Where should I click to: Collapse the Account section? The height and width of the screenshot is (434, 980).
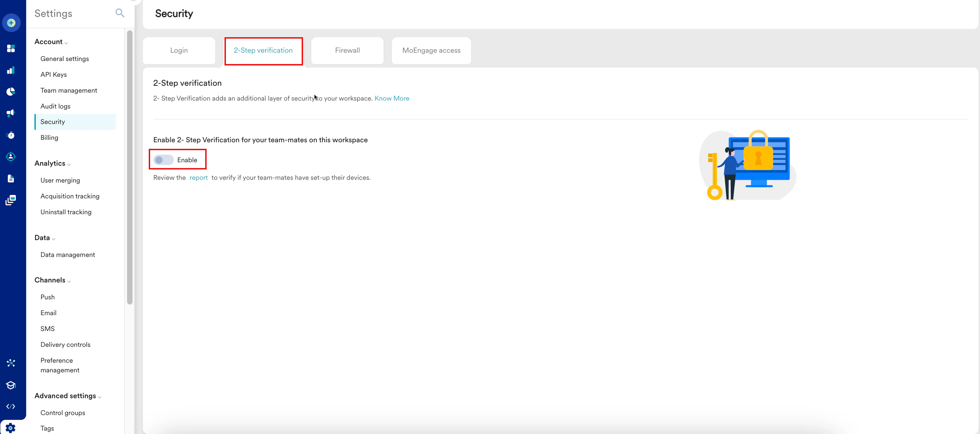(x=66, y=43)
